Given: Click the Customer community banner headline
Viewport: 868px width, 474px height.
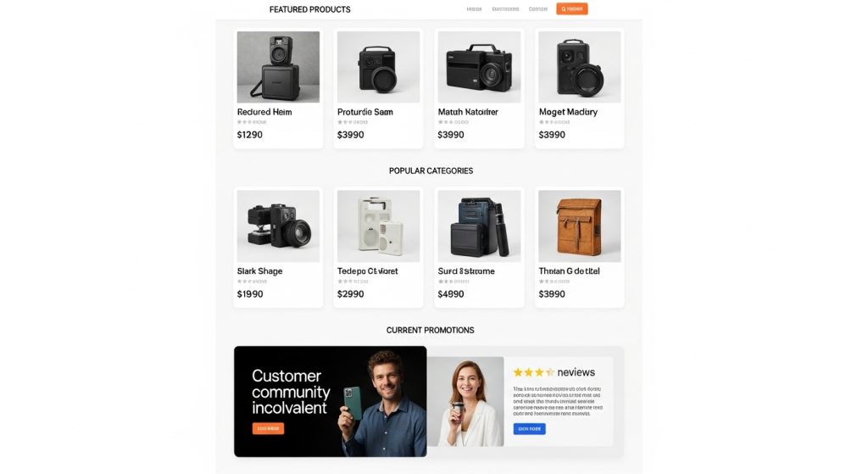Looking at the screenshot, I should click(x=291, y=392).
